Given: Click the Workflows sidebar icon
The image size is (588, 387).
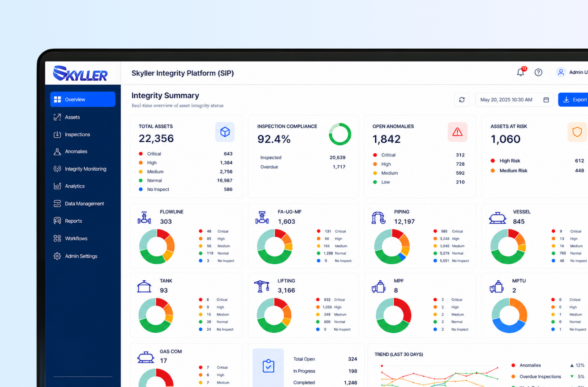Looking at the screenshot, I should point(57,239).
